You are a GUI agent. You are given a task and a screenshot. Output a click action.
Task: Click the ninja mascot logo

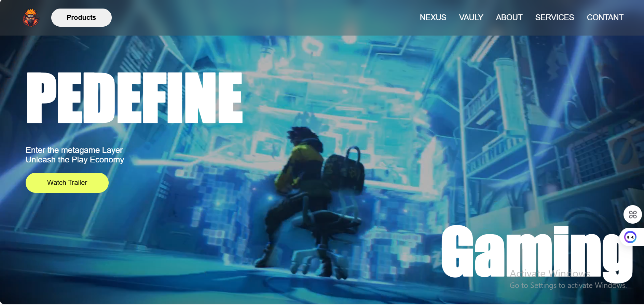click(31, 18)
